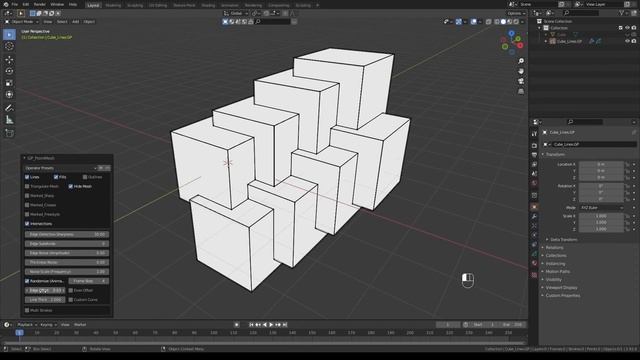Select the Select Box tool
640x360 pixels.
(x=9, y=35)
